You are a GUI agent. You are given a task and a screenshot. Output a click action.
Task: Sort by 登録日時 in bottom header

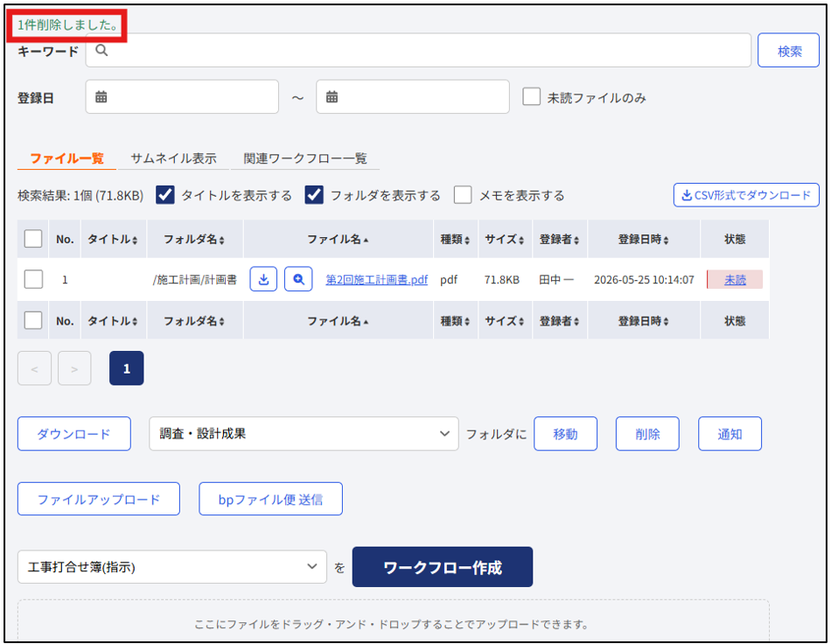(x=644, y=321)
